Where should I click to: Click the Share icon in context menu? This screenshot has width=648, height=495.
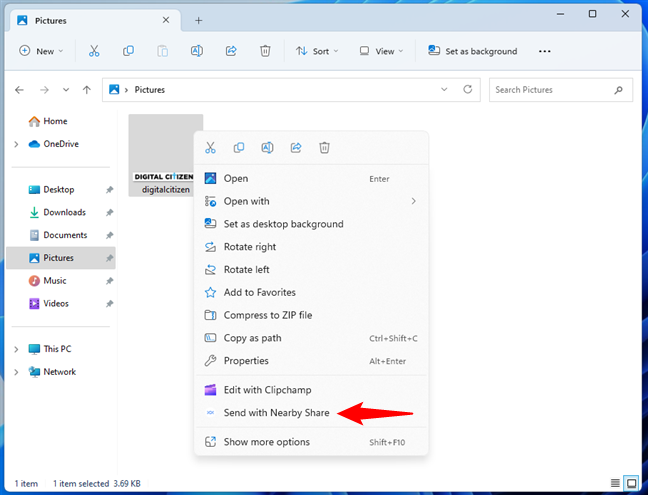[296, 148]
